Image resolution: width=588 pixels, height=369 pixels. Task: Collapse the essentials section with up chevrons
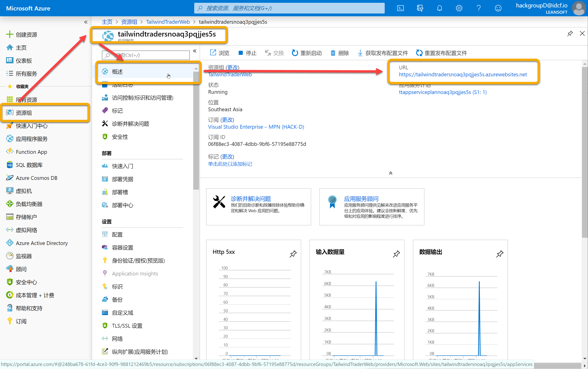point(391,173)
